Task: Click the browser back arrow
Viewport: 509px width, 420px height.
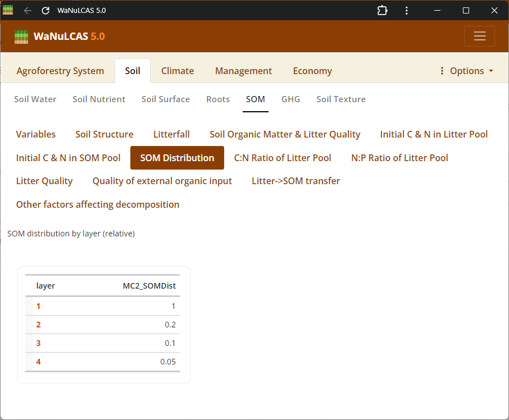Action: coord(28,11)
